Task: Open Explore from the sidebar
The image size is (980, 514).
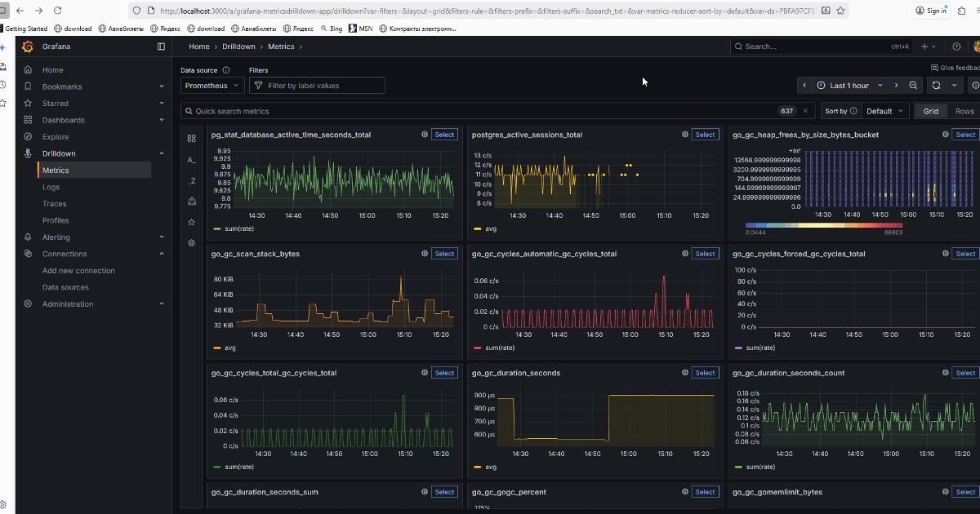Action: (x=56, y=137)
